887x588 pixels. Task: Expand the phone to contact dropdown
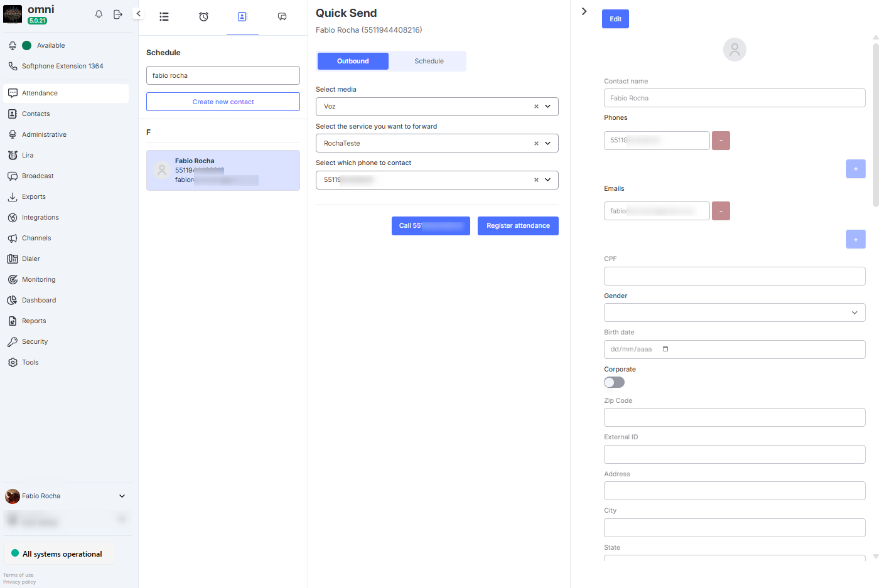tap(547, 180)
